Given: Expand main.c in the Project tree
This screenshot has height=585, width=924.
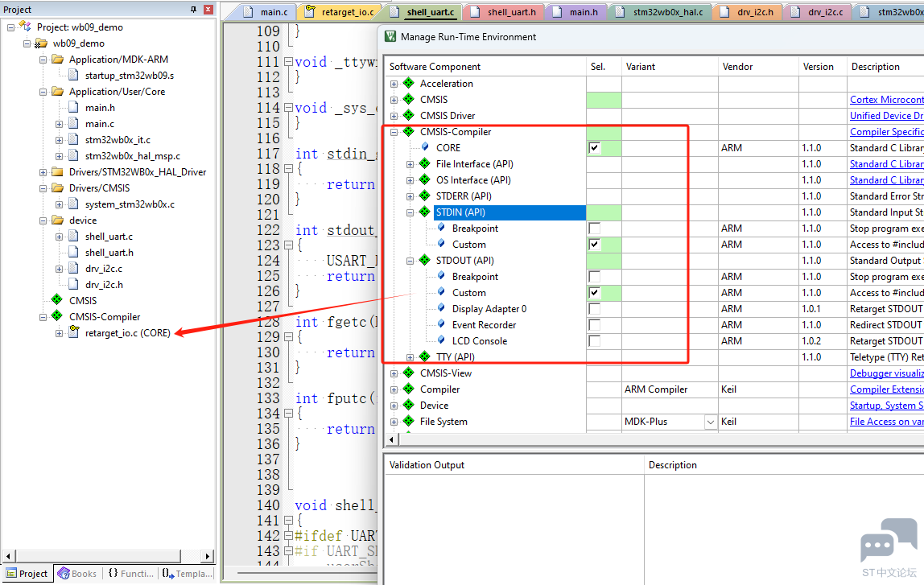Looking at the screenshot, I should (x=59, y=124).
